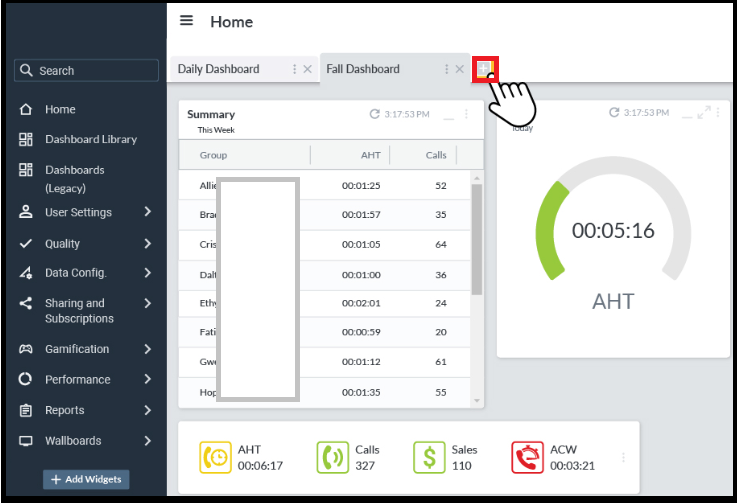Screen dimensions: 737x503
Task: Click the Quality checkmark icon
Action: tap(26, 243)
